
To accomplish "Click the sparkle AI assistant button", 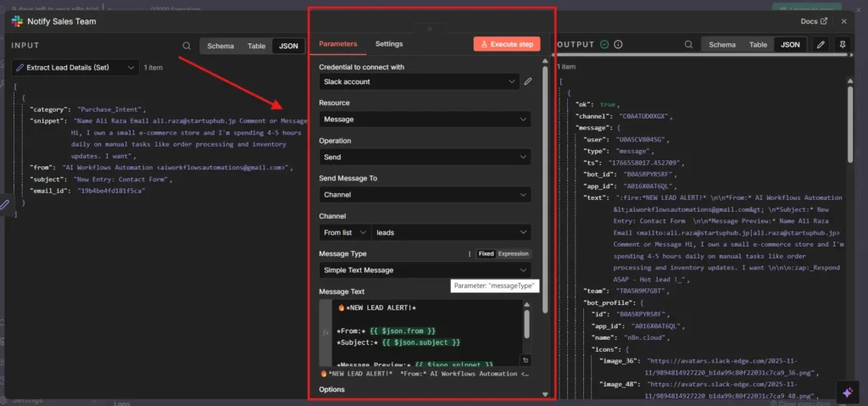I will [847, 392].
